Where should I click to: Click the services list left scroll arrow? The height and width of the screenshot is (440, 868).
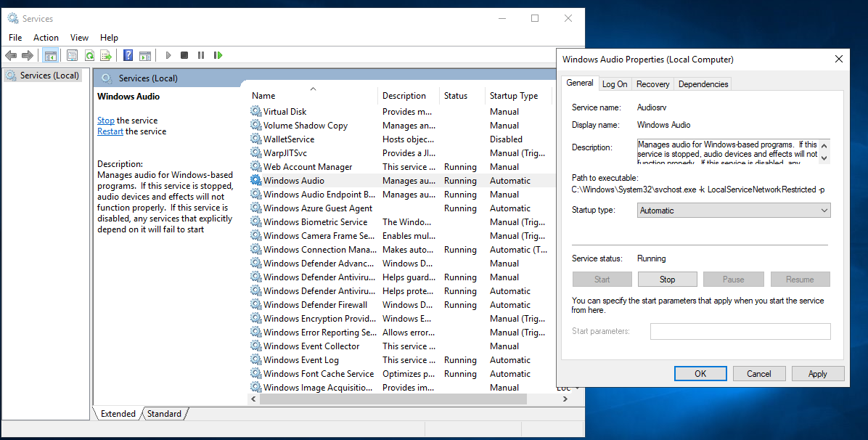254,399
